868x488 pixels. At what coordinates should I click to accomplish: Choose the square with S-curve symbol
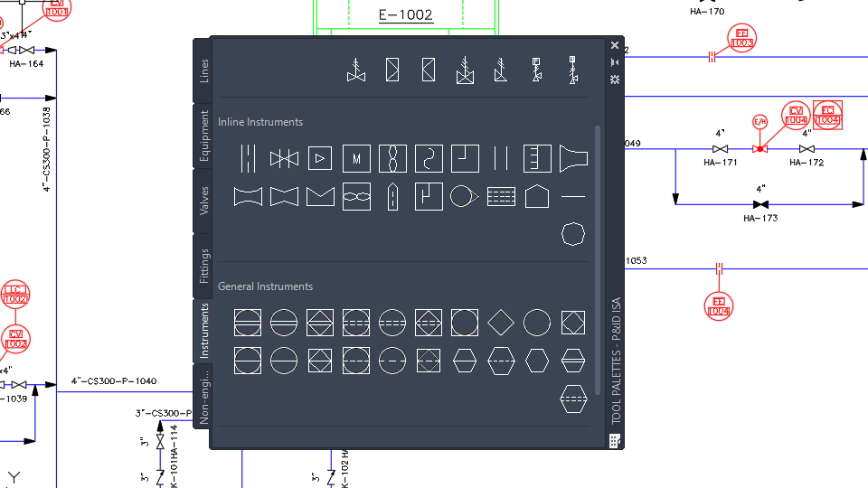point(429,158)
